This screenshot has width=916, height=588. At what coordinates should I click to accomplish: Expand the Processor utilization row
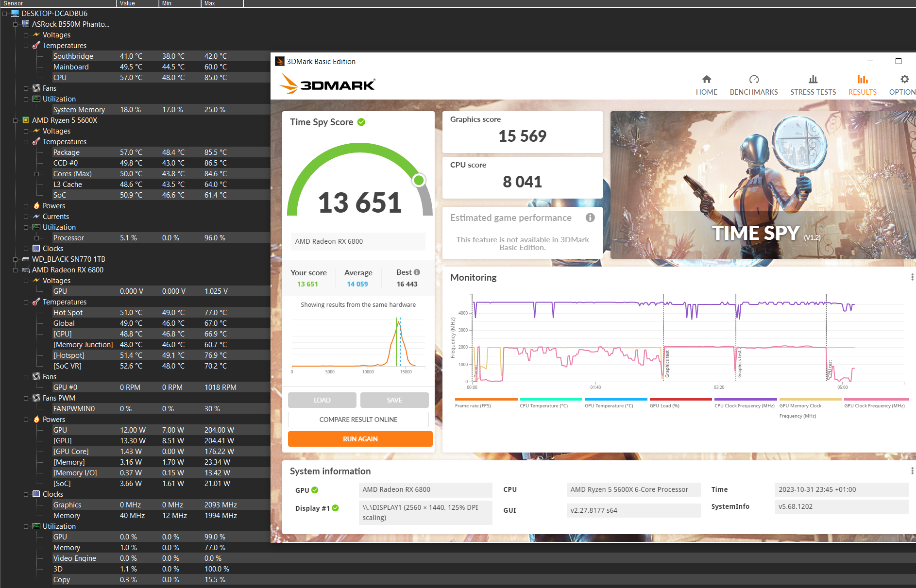point(36,238)
